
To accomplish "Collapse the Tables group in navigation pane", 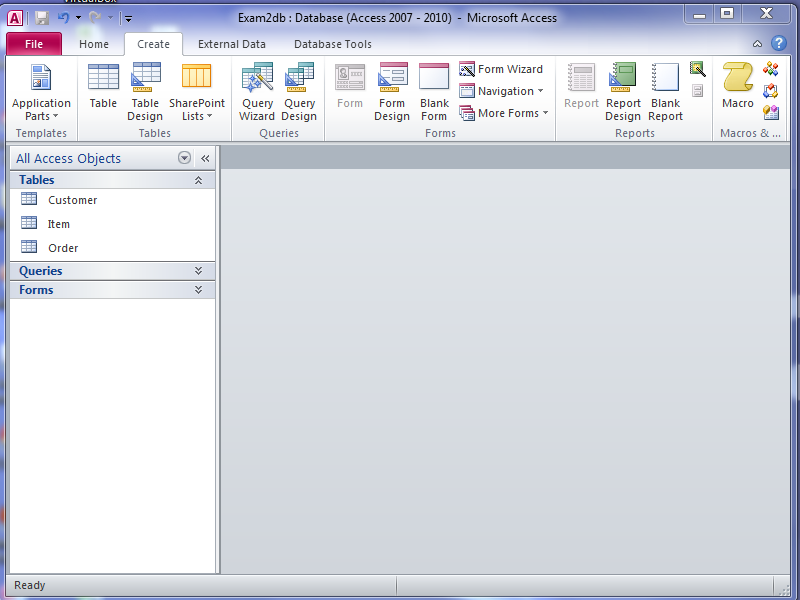I will pyautogui.click(x=198, y=180).
